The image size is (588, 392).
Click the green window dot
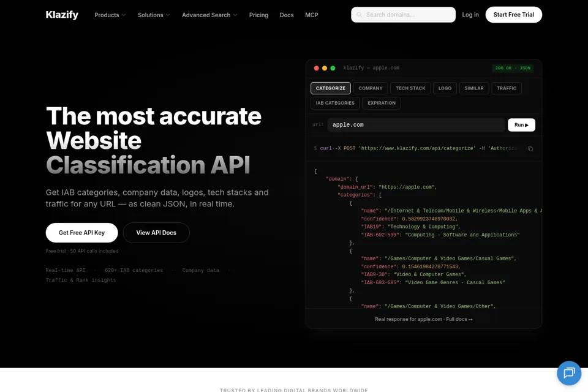(x=333, y=68)
